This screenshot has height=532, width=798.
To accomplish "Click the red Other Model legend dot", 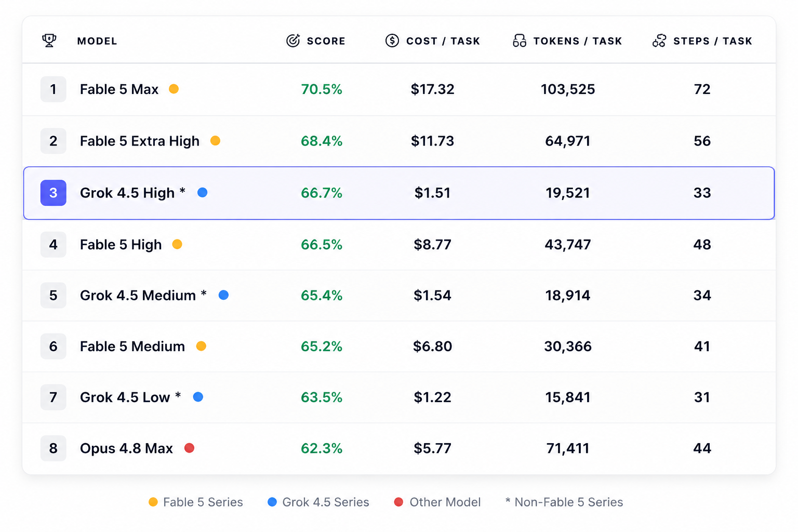I will pos(398,502).
